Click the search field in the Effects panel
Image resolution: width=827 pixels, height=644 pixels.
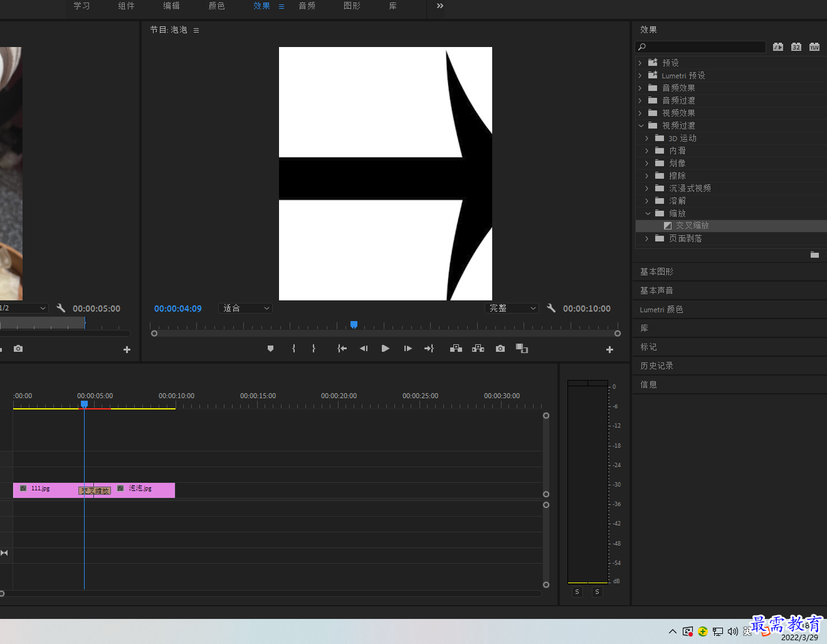point(700,47)
